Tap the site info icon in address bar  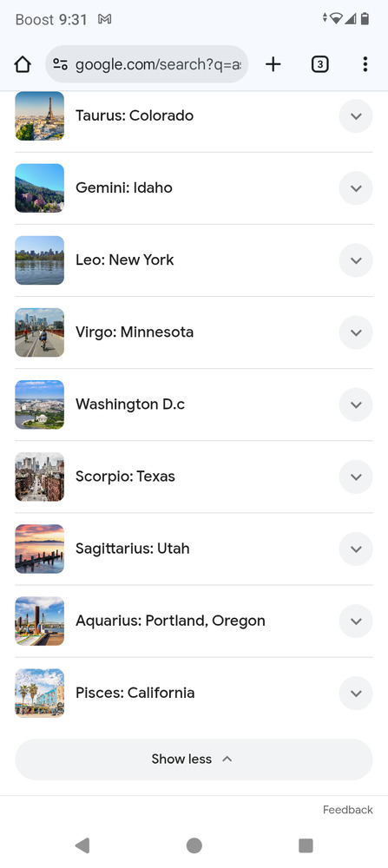[x=61, y=64]
